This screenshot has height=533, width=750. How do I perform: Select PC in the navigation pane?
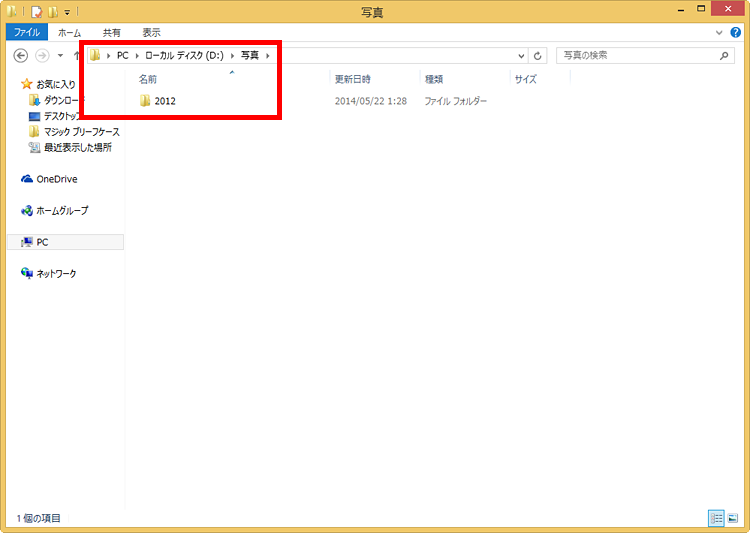[66, 242]
